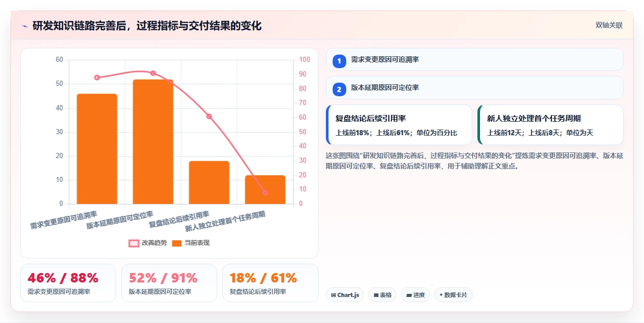
Task: Toggle 当前表现 orange legend swatch
Action: 176,243
